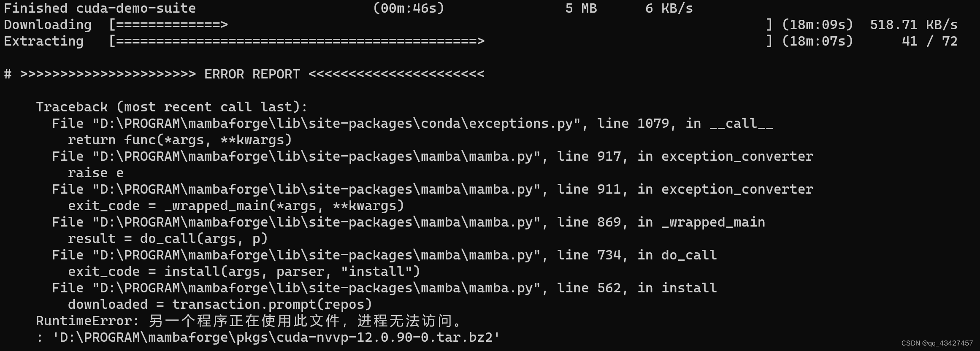Screen dimensions: 980x351
Task: Click the 'line 917, in exception_converter' text
Action: [x=685, y=157]
